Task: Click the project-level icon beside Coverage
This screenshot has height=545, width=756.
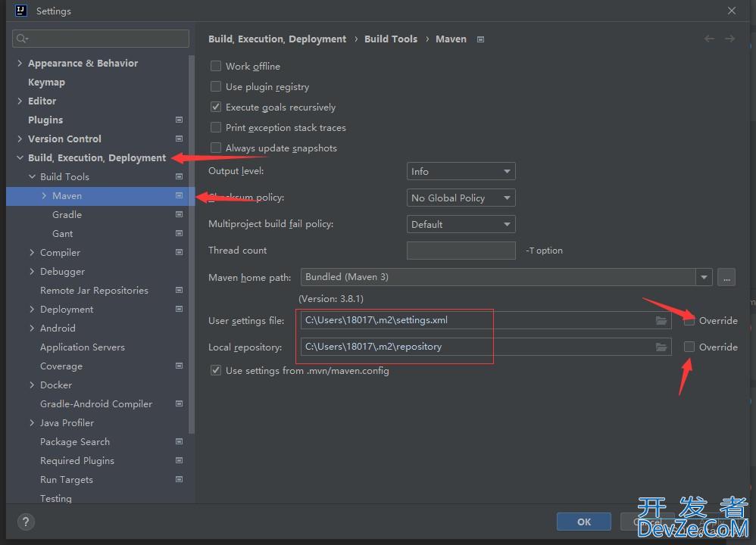Action: tap(179, 366)
